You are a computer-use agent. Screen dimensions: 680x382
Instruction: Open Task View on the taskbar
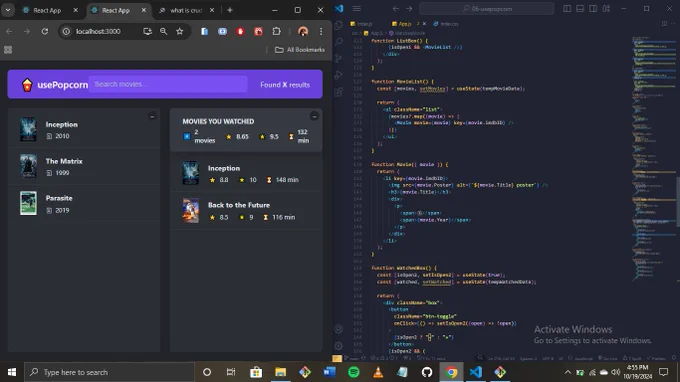pyautogui.click(x=231, y=372)
